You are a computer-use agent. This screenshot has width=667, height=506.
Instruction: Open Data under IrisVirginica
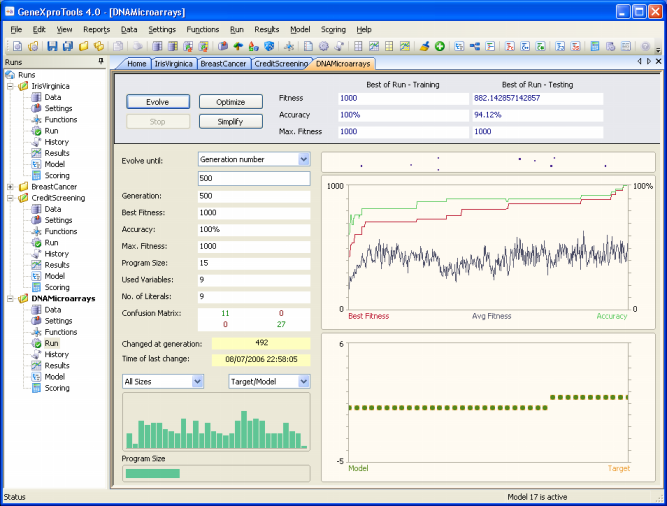pyautogui.click(x=52, y=97)
